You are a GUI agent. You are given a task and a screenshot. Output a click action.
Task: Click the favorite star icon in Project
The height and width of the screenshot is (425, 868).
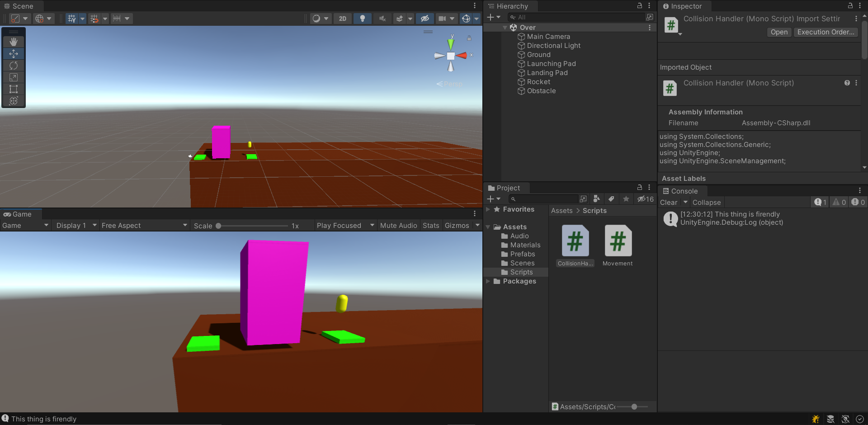tap(626, 199)
